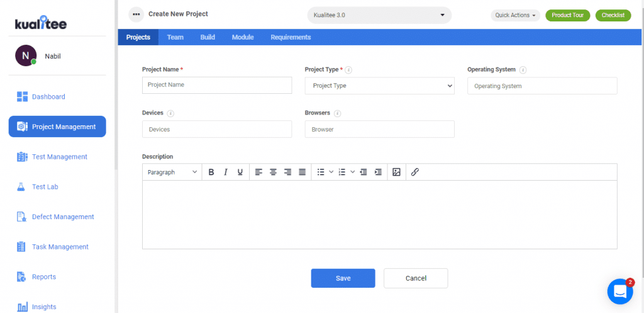Click the Test Management sidebar icon

[22, 157]
